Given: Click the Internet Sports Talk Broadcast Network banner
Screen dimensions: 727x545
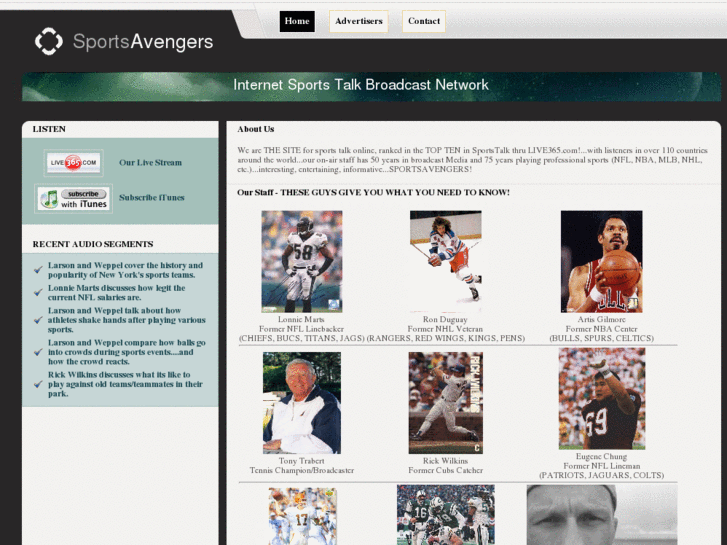Looking at the screenshot, I should [x=371, y=87].
